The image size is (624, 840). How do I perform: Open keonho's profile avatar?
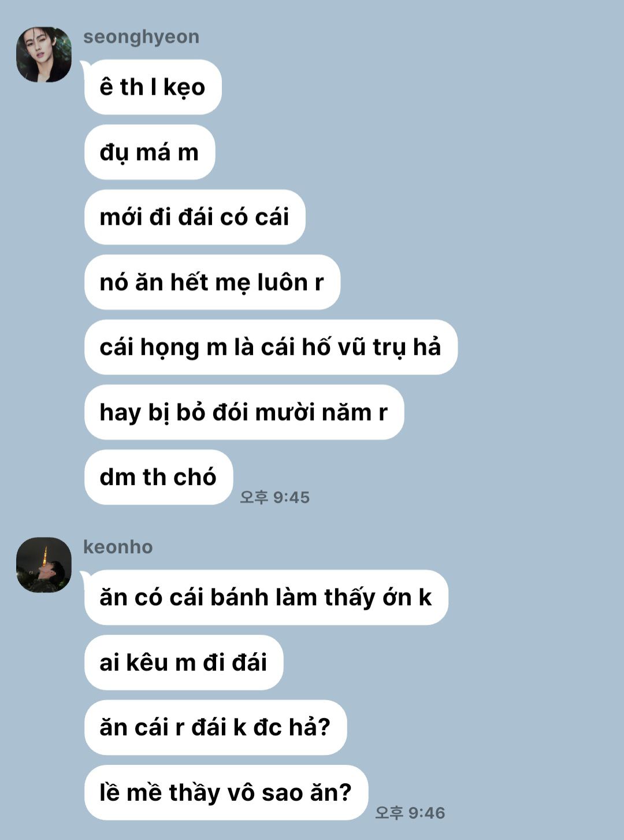[x=44, y=565]
